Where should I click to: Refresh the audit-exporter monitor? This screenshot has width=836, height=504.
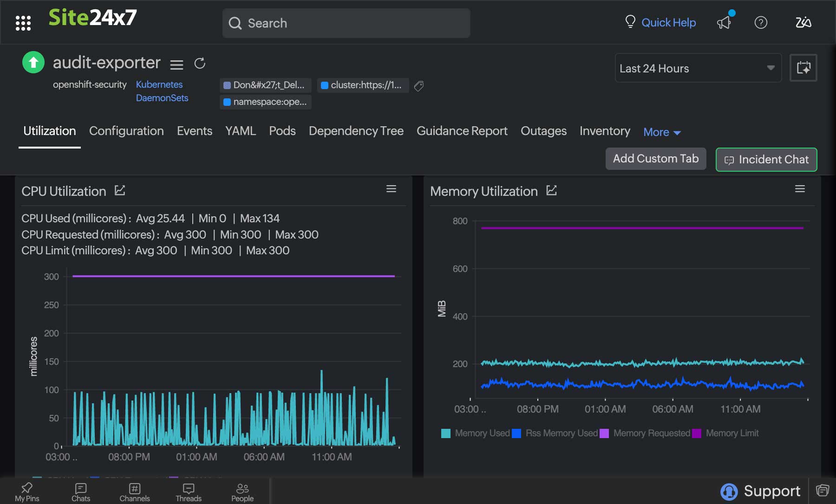point(200,63)
